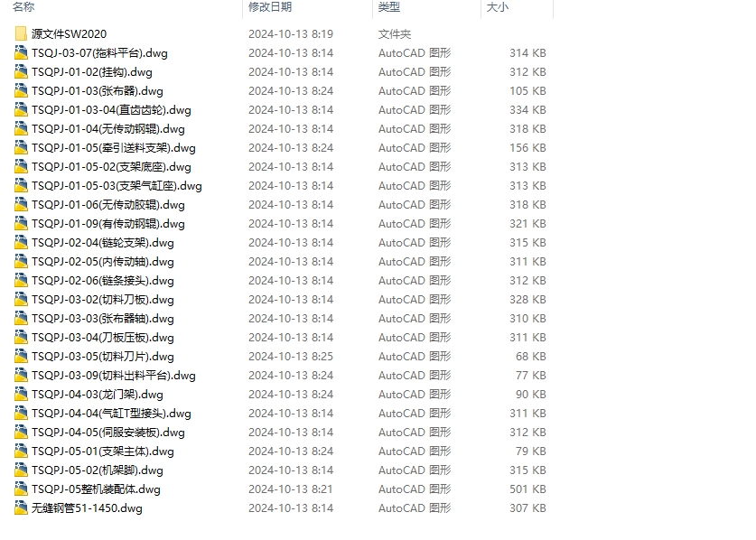Select the TSQPJ-01-09(有传动钢辊).dwg file icon
756x540 pixels.
[x=21, y=223]
